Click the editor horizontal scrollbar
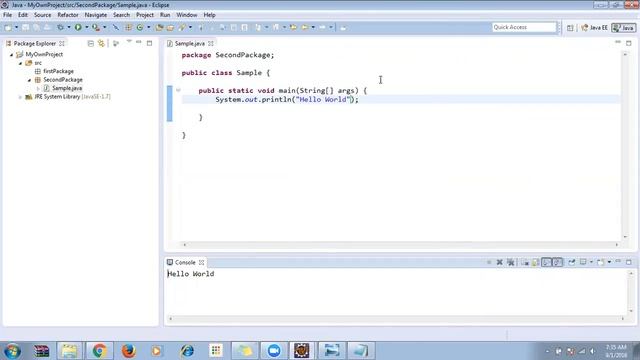Screen dimensions: 640x360 [x=400, y=245]
